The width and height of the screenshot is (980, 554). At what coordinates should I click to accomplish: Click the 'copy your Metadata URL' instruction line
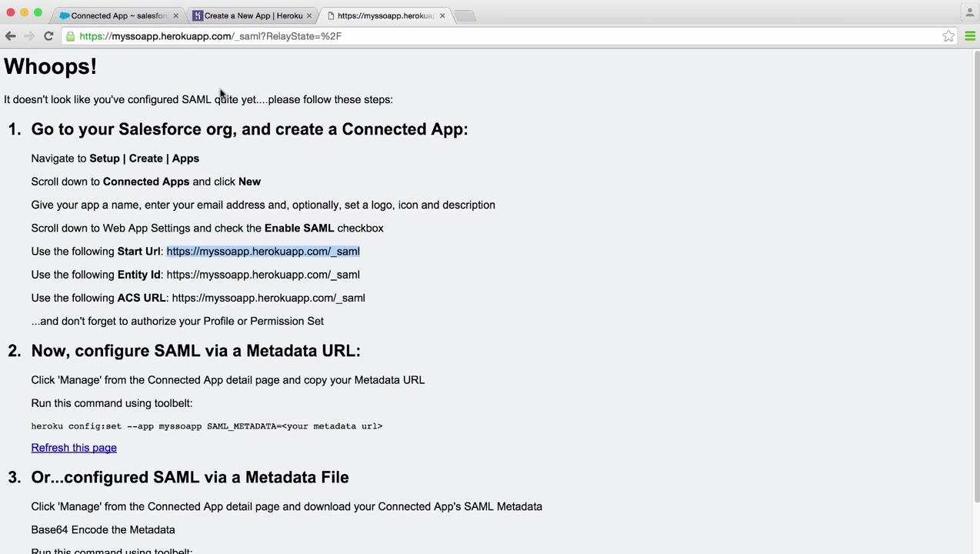coord(228,380)
